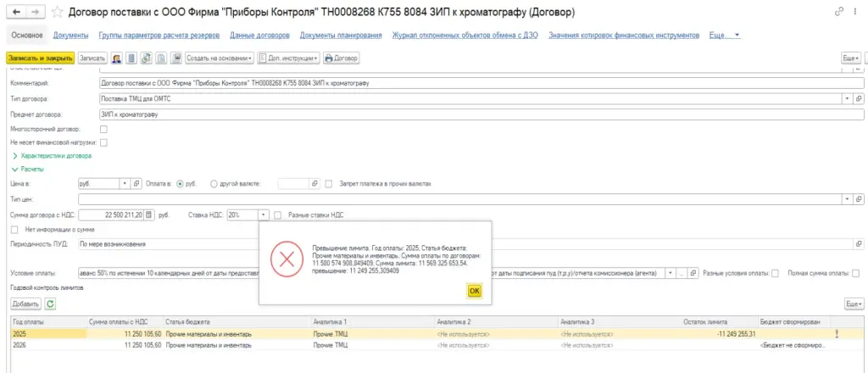Select другой валюте radio button
The image size is (868, 373).
(x=214, y=184)
